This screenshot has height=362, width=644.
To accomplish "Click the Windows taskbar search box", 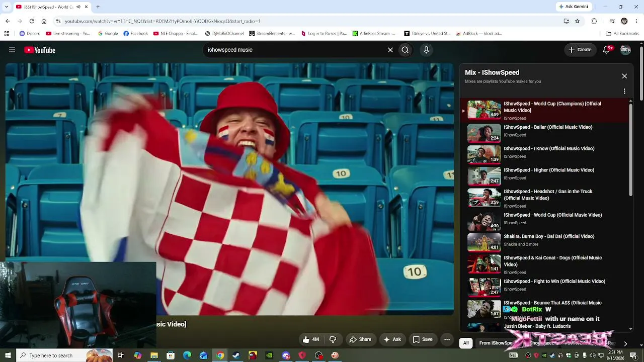I will pos(64,355).
